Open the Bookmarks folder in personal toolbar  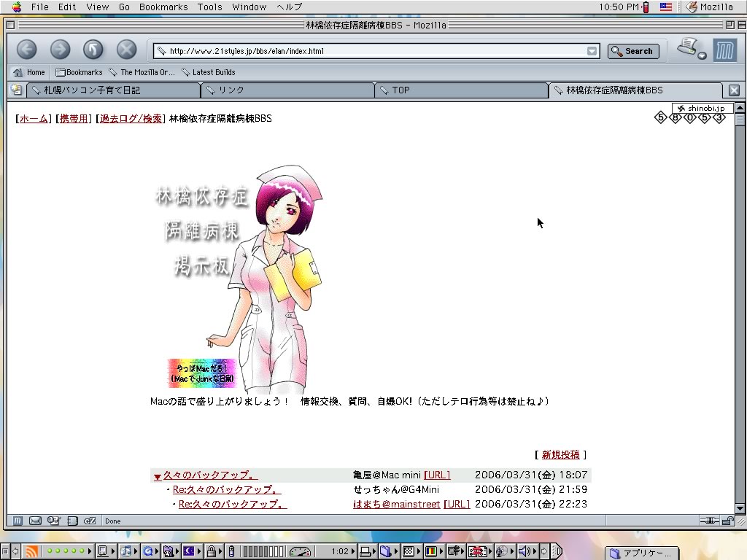click(79, 72)
